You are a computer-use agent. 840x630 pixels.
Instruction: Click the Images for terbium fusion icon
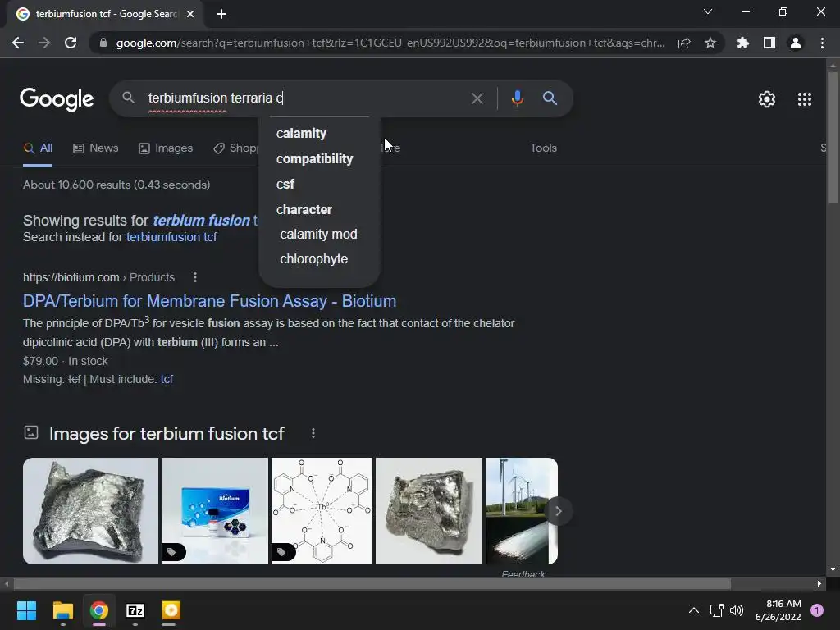(31, 432)
